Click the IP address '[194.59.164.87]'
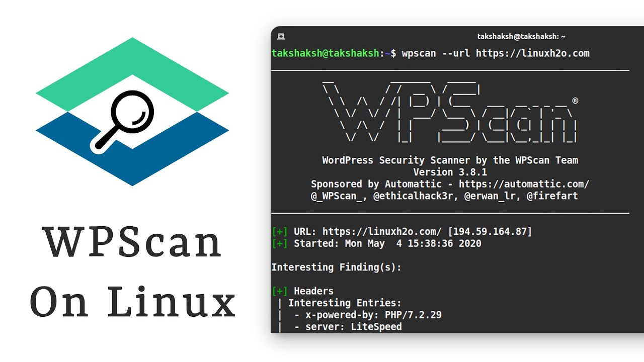Viewport: 644px width, 362px height. coord(490,232)
